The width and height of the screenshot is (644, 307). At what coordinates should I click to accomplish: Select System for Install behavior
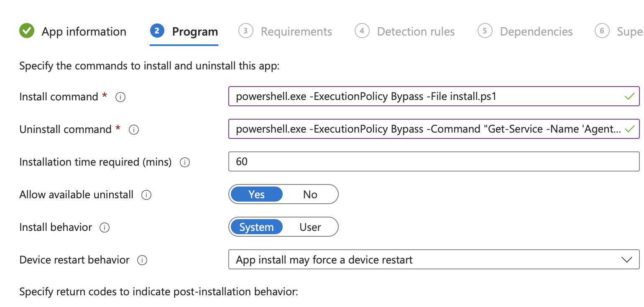coord(256,227)
